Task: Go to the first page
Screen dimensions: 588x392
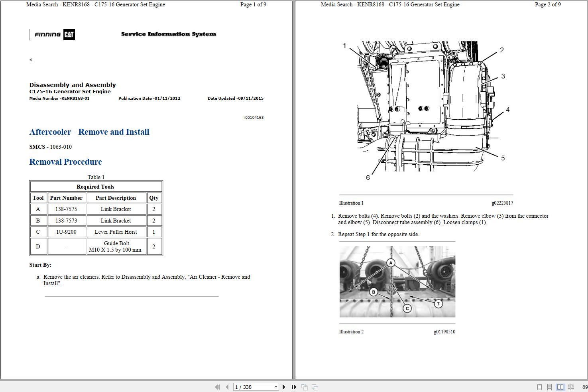Action: click(217, 387)
